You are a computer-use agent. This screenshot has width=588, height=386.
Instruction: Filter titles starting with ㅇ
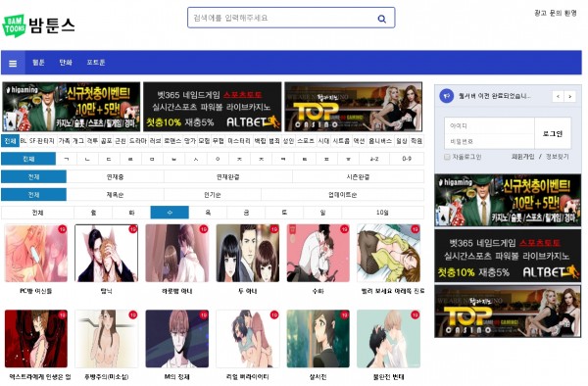218,159
